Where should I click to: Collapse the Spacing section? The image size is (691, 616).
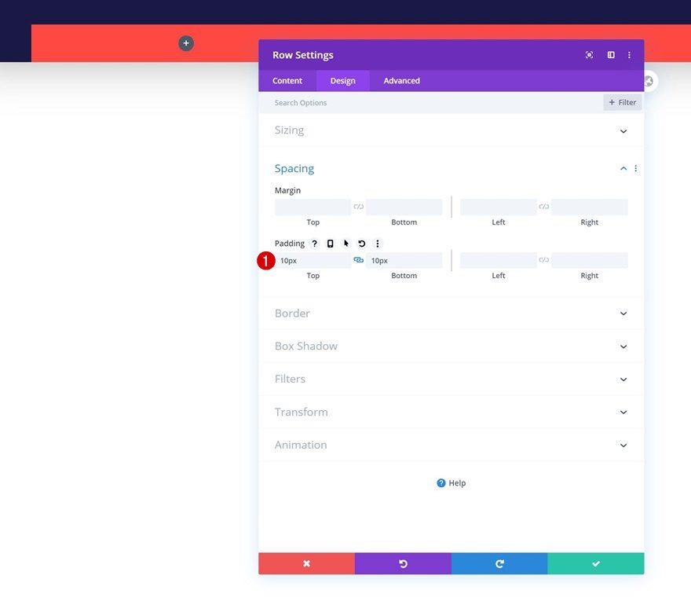623,168
